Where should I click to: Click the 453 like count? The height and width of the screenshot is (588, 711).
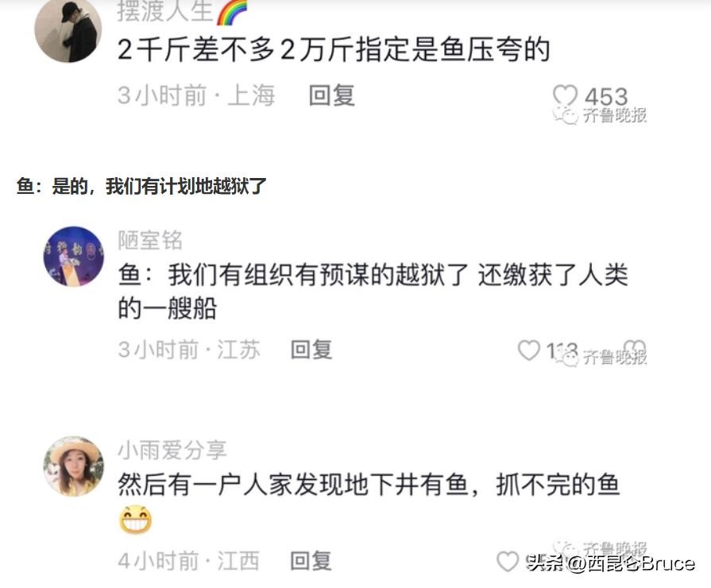point(606,96)
